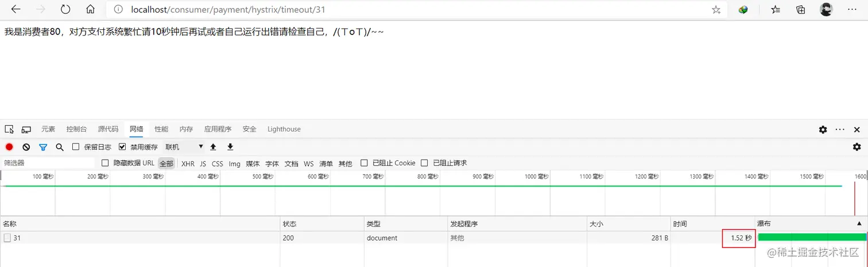The height and width of the screenshot is (267, 868).
Task: Sort by the 大小 column header
Action: click(x=629, y=223)
